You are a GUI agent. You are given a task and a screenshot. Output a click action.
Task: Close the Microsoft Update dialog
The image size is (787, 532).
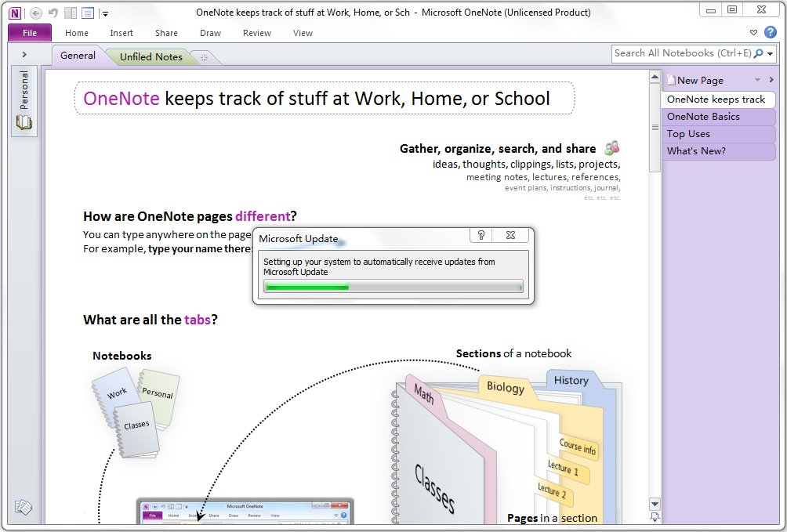[x=510, y=235]
